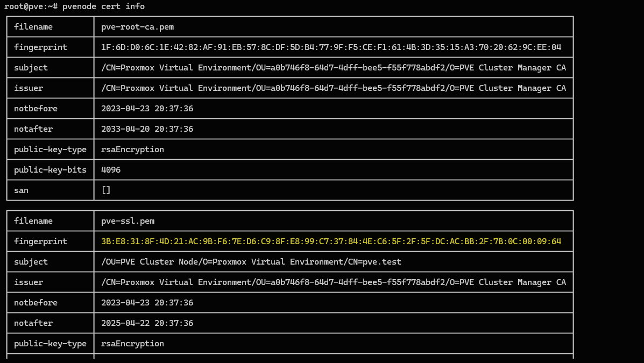Click the typed 'pvenode cert info' command
This screenshot has height=363, width=644.
(103, 6)
